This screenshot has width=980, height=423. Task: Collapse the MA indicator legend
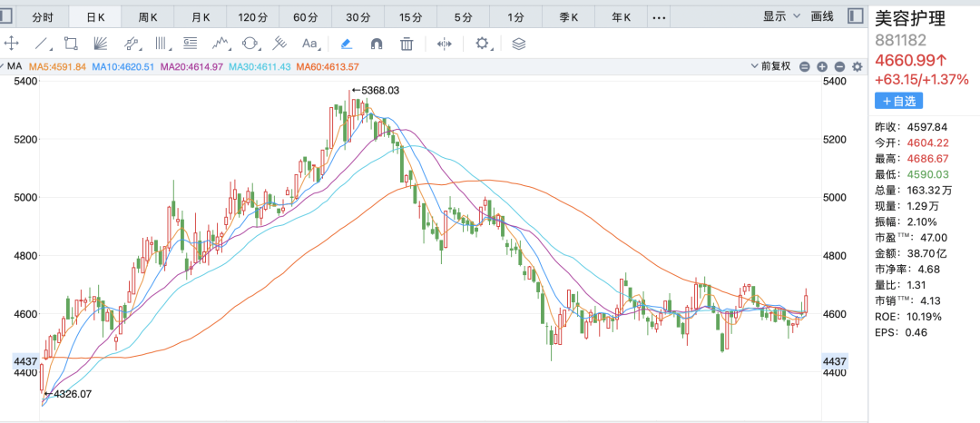coord(5,66)
